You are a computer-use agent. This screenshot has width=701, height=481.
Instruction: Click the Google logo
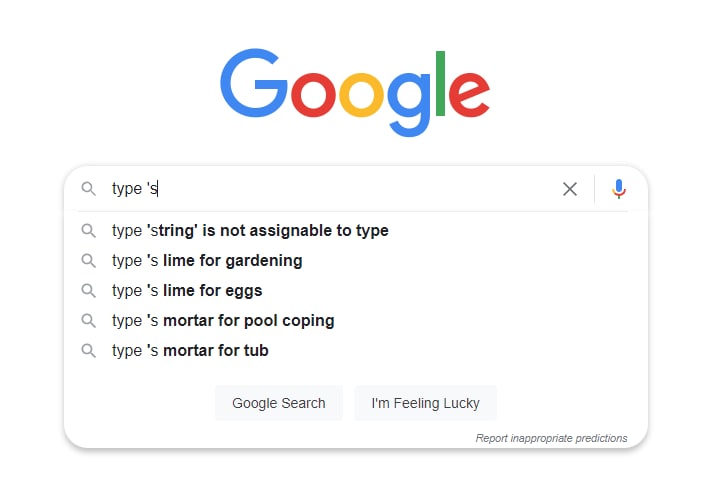coord(355,93)
